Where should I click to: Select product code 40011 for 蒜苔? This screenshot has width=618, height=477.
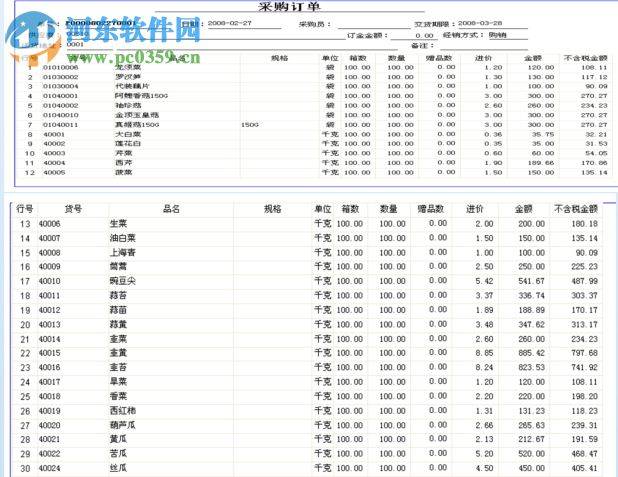coord(49,296)
